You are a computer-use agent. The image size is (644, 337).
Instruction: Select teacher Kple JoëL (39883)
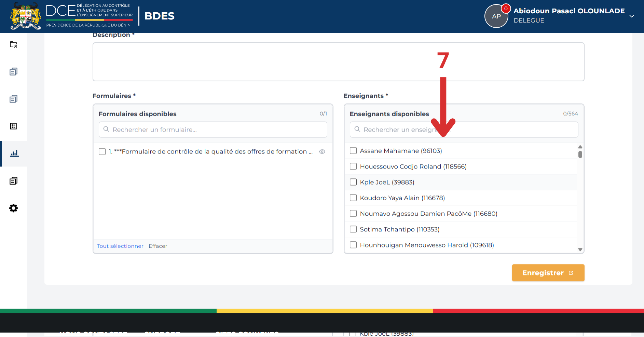point(353,182)
